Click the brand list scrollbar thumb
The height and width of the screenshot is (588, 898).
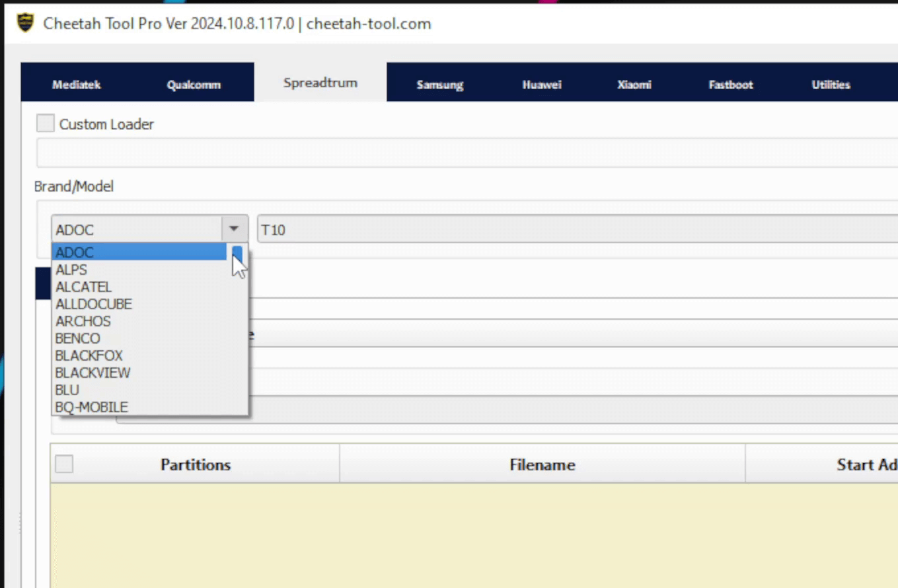[237, 255]
